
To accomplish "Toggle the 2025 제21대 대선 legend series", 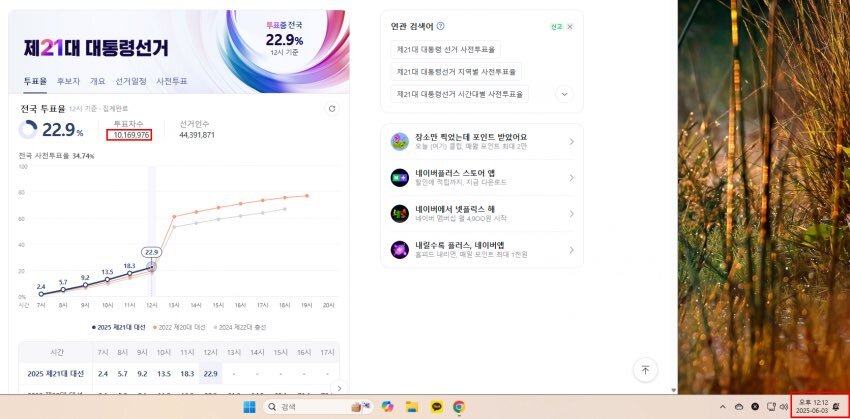I will (x=119, y=327).
